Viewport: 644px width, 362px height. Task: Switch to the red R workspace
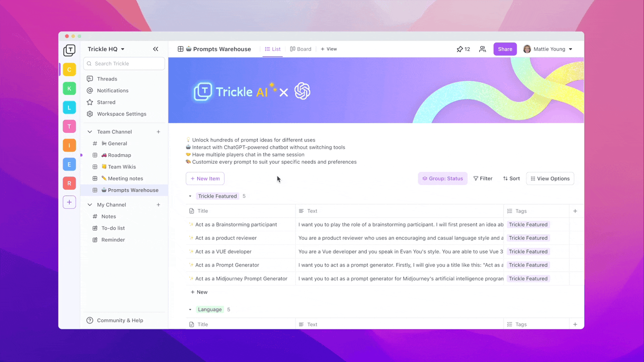click(69, 183)
